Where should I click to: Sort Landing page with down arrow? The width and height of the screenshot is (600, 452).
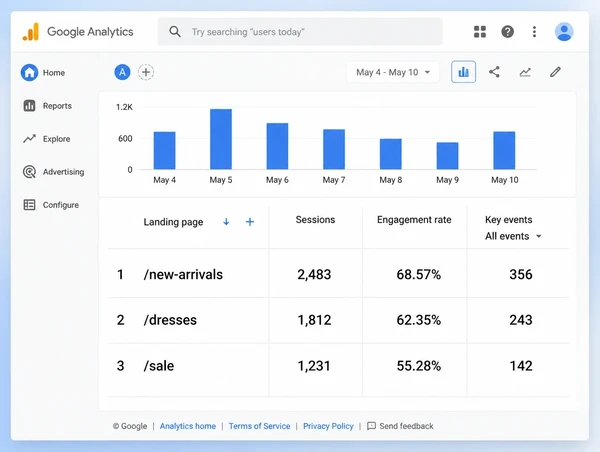pyautogui.click(x=226, y=222)
